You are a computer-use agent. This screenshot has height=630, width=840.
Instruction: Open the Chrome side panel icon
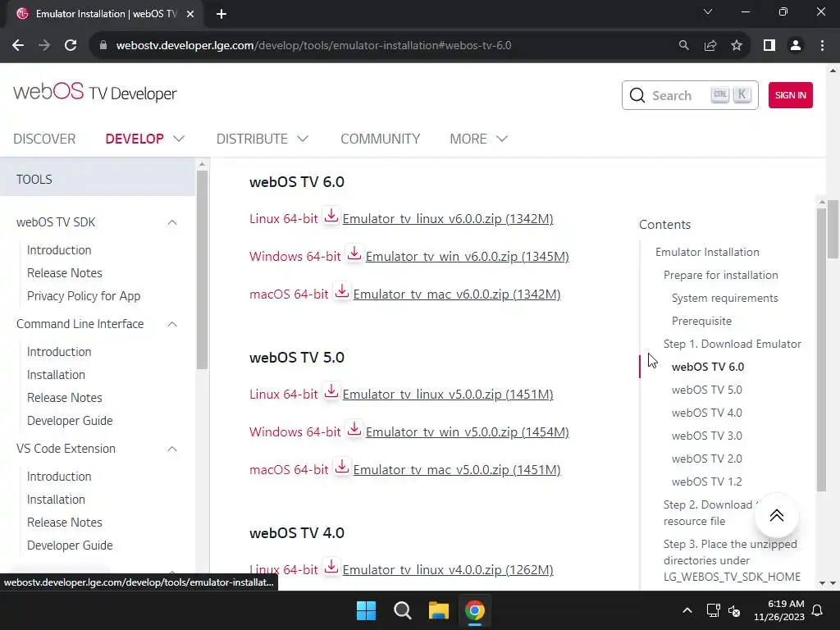point(769,46)
